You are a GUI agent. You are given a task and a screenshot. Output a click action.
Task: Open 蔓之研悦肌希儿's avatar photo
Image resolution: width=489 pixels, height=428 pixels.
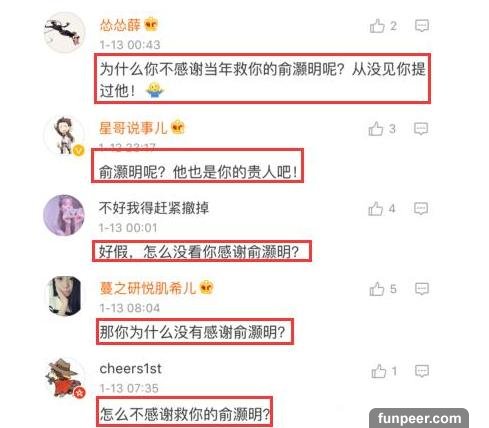click(x=65, y=296)
